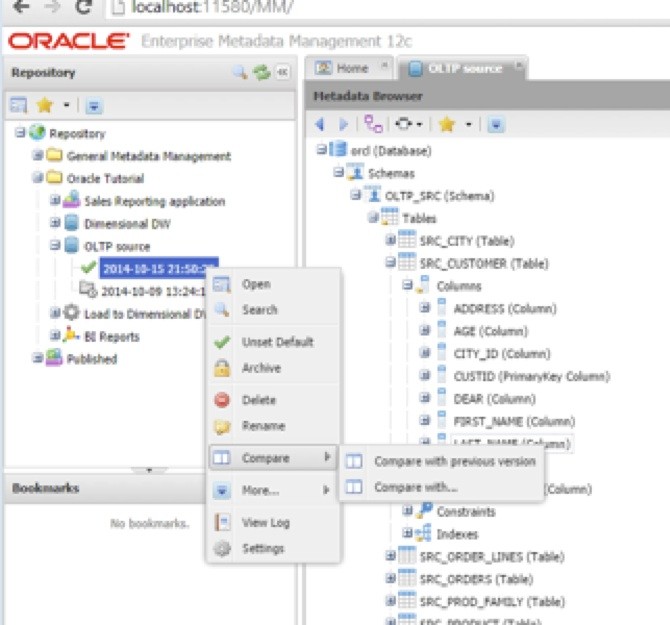This screenshot has width=670, height=625.
Task: Expand the BI Reports node
Action: click(x=55, y=335)
